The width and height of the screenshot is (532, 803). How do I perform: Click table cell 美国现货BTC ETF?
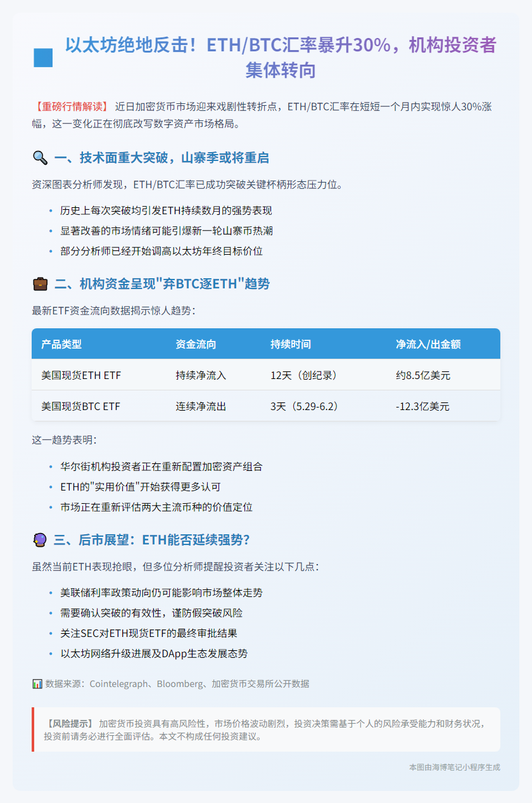(x=80, y=406)
